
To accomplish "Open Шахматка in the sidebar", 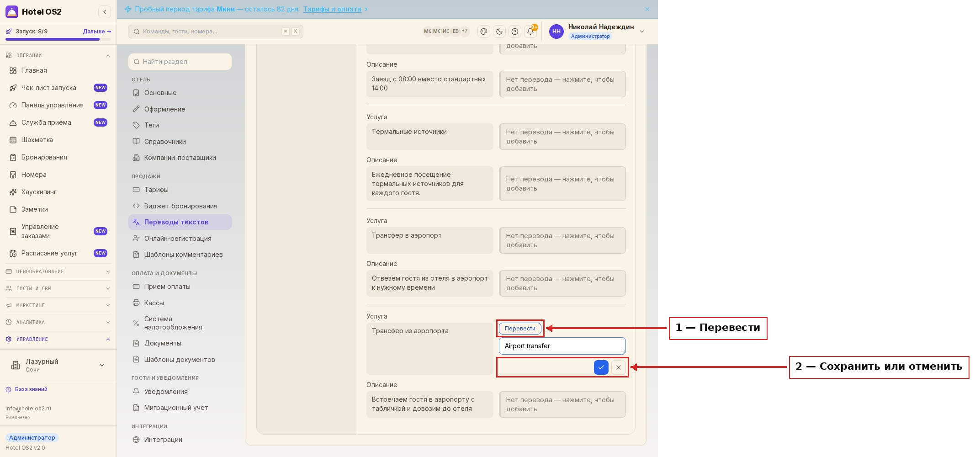I will 58,140.
